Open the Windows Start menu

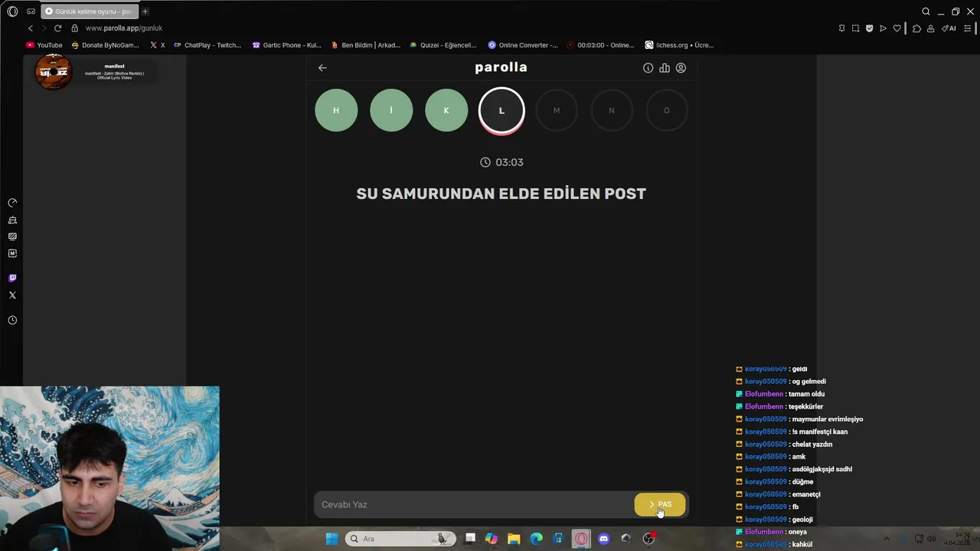click(332, 539)
